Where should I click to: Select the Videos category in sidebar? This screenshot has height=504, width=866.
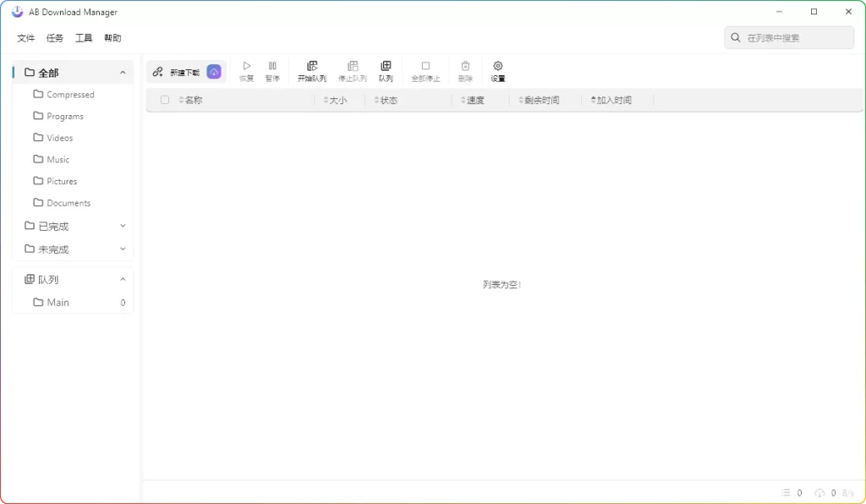pos(59,137)
